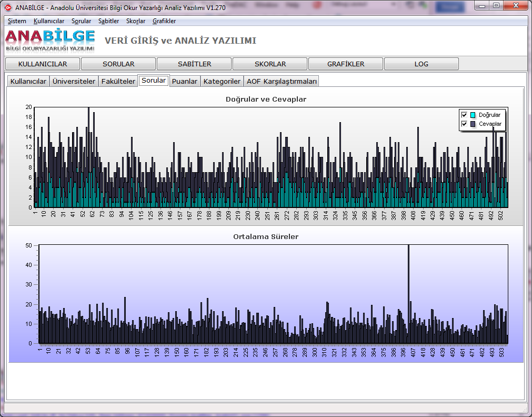Open the LOG section button

421,64
